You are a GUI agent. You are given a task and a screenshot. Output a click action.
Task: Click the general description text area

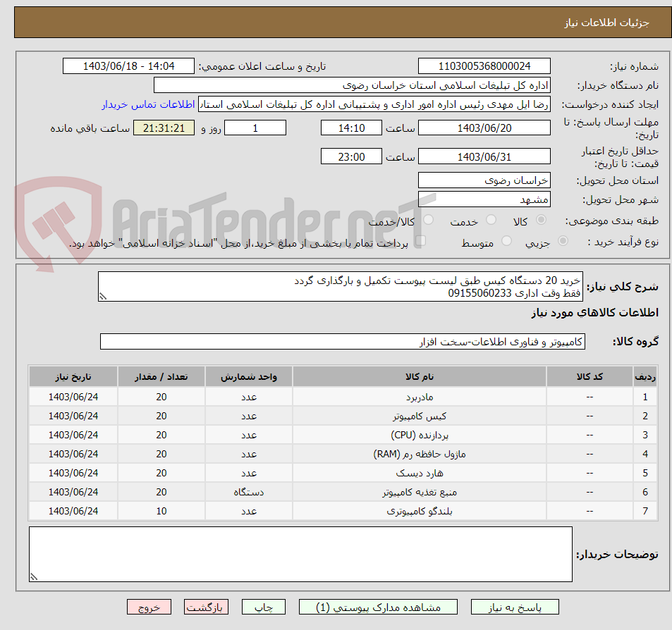(x=341, y=287)
